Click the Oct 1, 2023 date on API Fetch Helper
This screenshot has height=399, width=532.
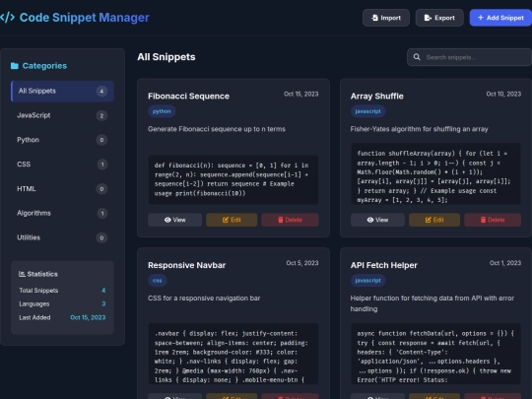tap(505, 263)
